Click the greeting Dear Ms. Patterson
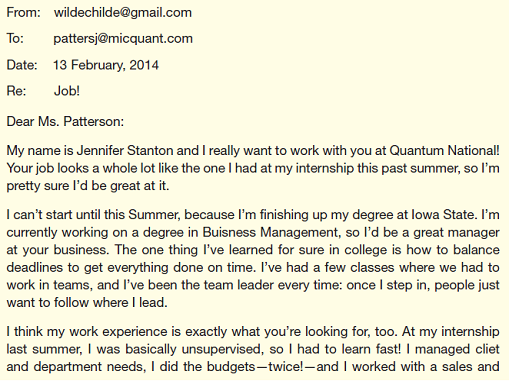Screen dimensions: 509x381 click(x=65, y=121)
